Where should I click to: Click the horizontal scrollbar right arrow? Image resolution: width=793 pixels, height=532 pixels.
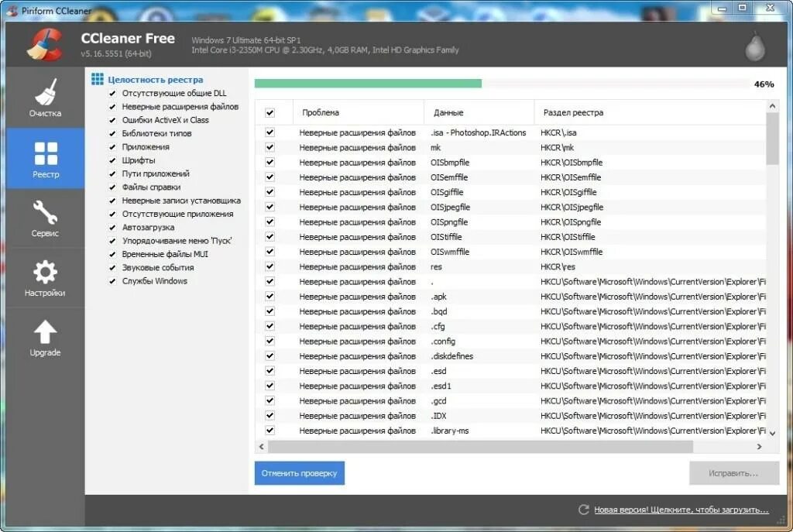tap(759, 447)
